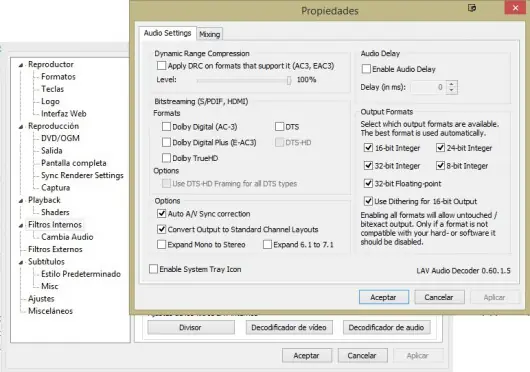Select Interfaz Web in the tree

pyautogui.click(x=64, y=114)
